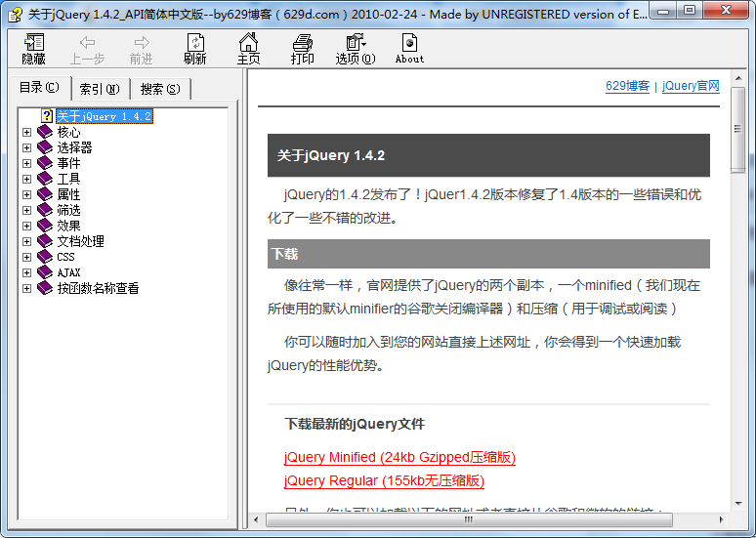
Task: Expand the 事件 tree node
Action: 26,163
